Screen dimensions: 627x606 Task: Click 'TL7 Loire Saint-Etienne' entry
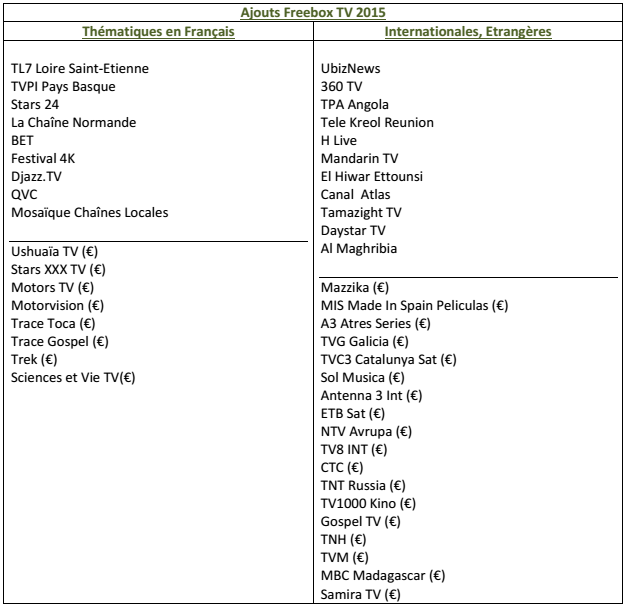[x=80, y=68]
